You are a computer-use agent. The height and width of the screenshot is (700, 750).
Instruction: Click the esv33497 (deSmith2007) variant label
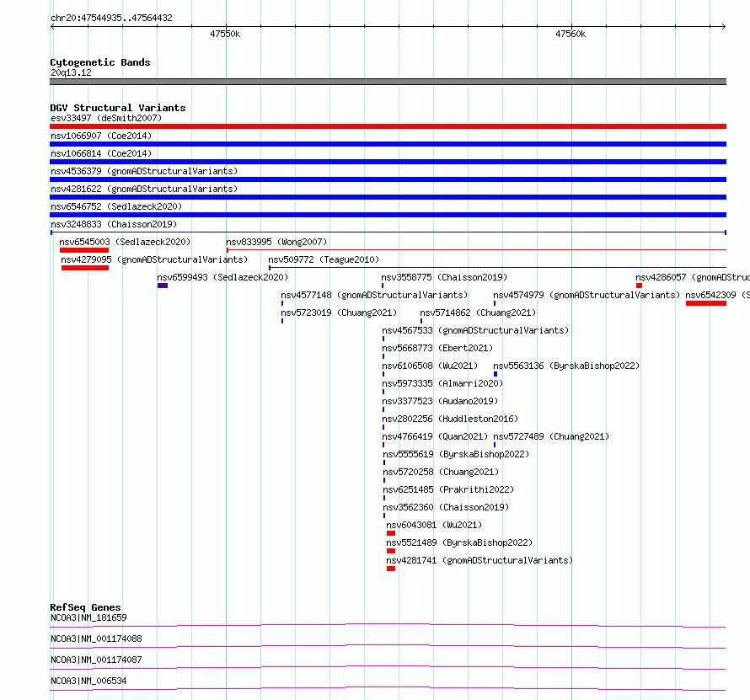pyautogui.click(x=106, y=118)
